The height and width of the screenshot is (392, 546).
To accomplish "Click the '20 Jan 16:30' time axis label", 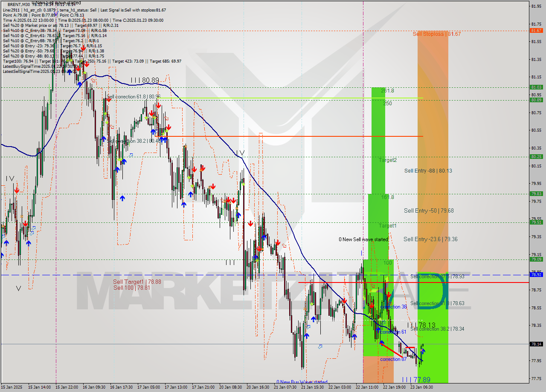I will 257,387.
